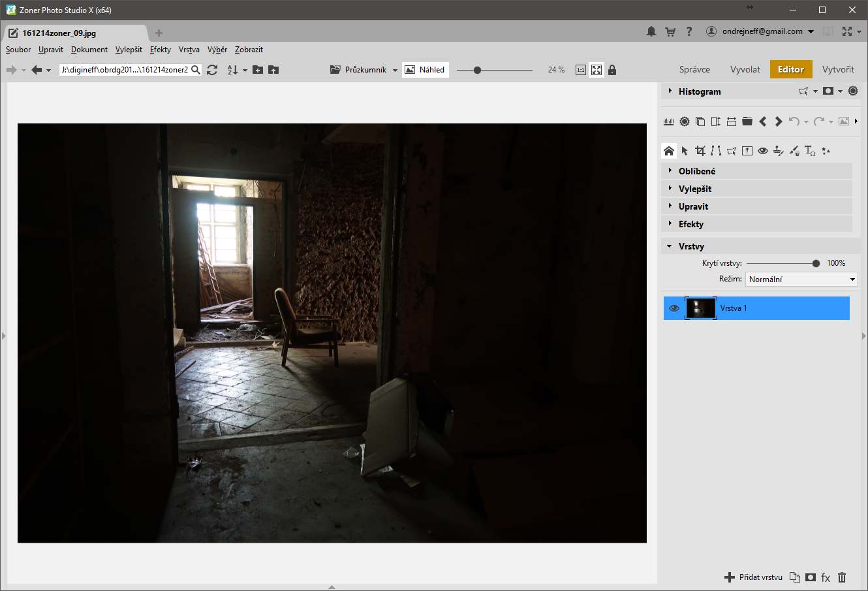Image resolution: width=868 pixels, height=591 pixels.
Task: Toggle the Náhled preview mode
Action: [425, 70]
